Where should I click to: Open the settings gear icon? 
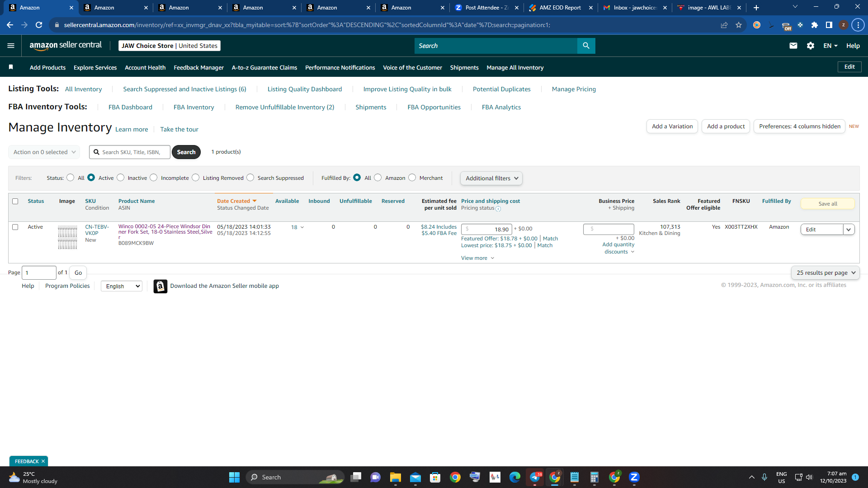[x=810, y=46]
